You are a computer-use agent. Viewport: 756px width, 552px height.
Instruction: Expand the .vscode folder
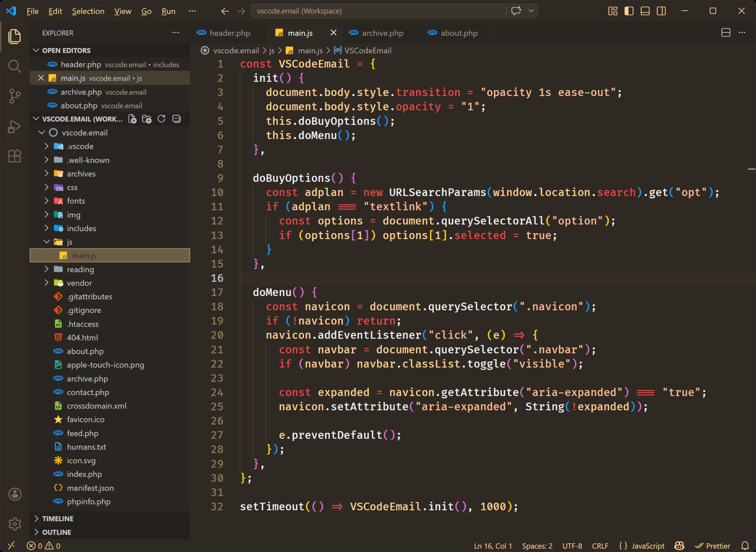[x=46, y=146]
